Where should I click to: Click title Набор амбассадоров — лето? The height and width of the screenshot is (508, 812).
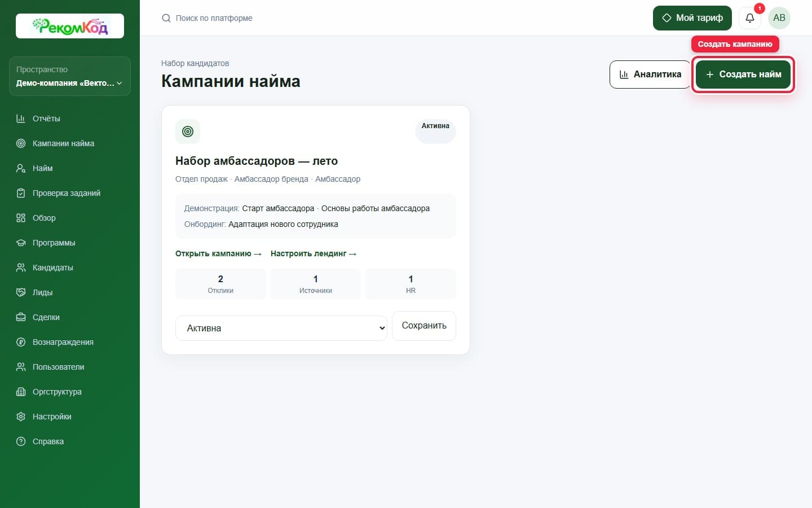[x=257, y=161]
